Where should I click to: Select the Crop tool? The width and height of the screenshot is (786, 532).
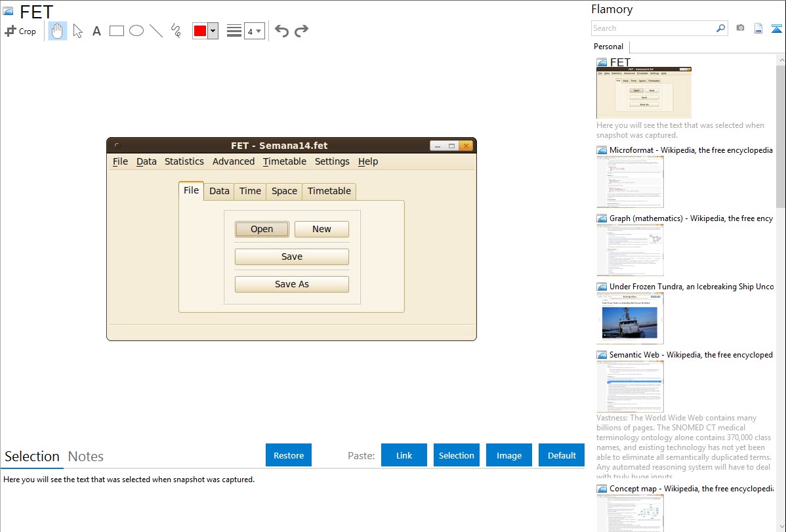pyautogui.click(x=20, y=31)
